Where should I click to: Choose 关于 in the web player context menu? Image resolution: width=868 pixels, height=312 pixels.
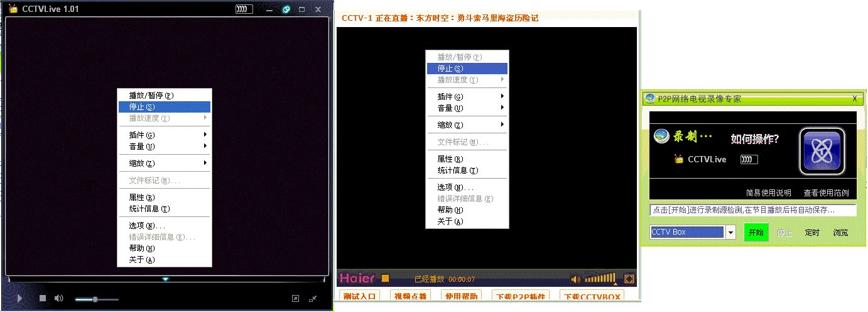point(467,221)
